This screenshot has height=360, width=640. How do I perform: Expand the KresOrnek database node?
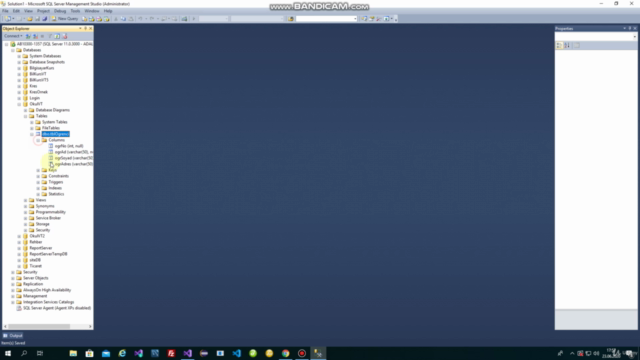point(19,92)
